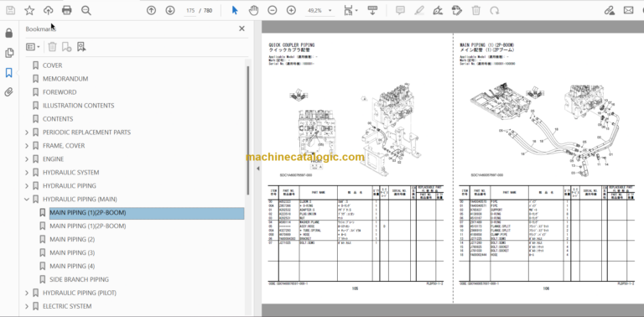Activate the hand pan tool
644x317 pixels.
254,10
